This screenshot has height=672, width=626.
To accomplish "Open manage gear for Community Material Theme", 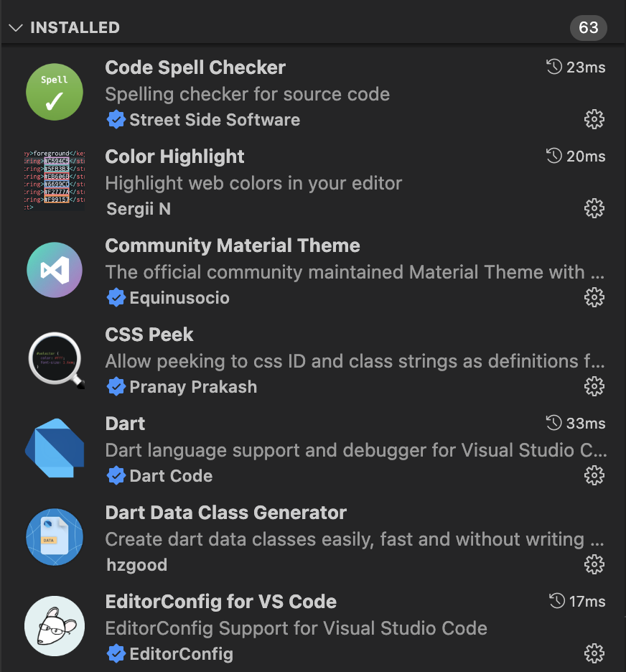I will (x=594, y=297).
